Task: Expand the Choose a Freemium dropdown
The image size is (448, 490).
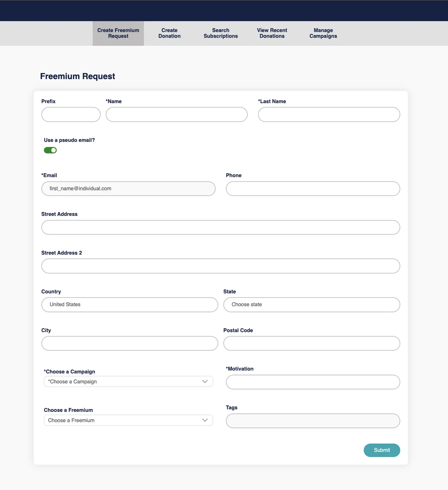Action: [128, 420]
